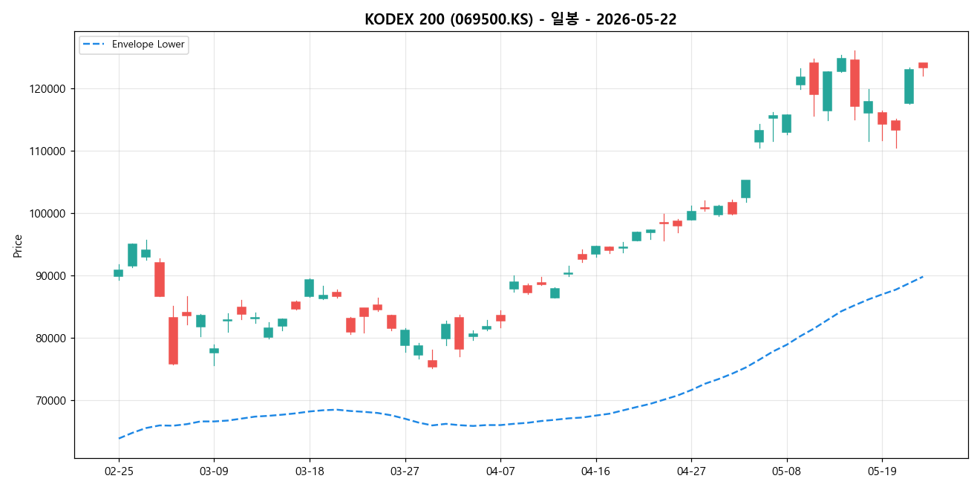Click the dashed blue line sample in legend
This screenshot has height=490, width=980.
(x=94, y=45)
